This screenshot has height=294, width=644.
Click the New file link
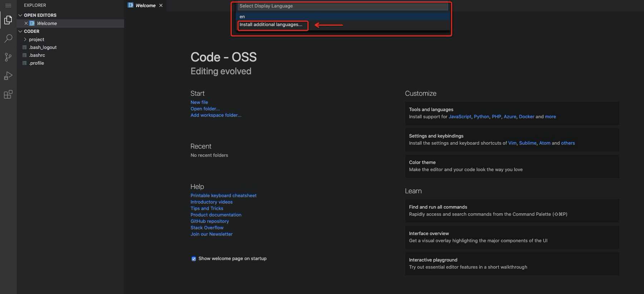click(199, 102)
